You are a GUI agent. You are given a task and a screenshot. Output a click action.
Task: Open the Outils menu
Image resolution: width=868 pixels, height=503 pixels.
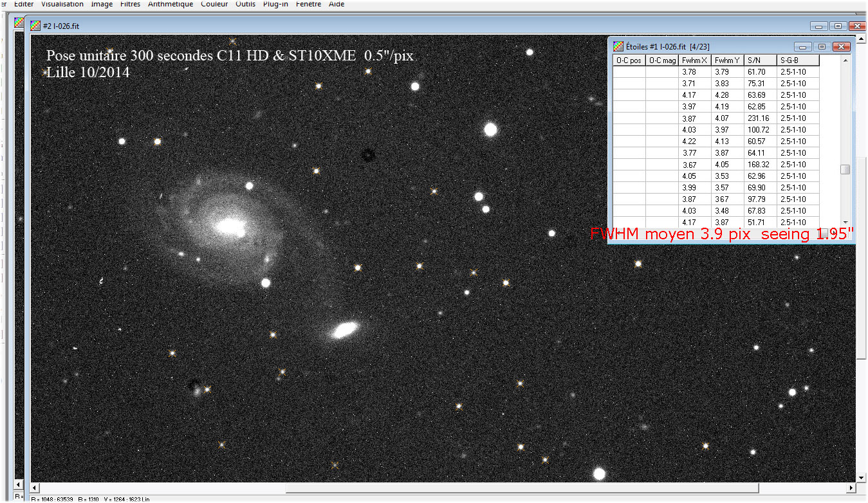245,4
